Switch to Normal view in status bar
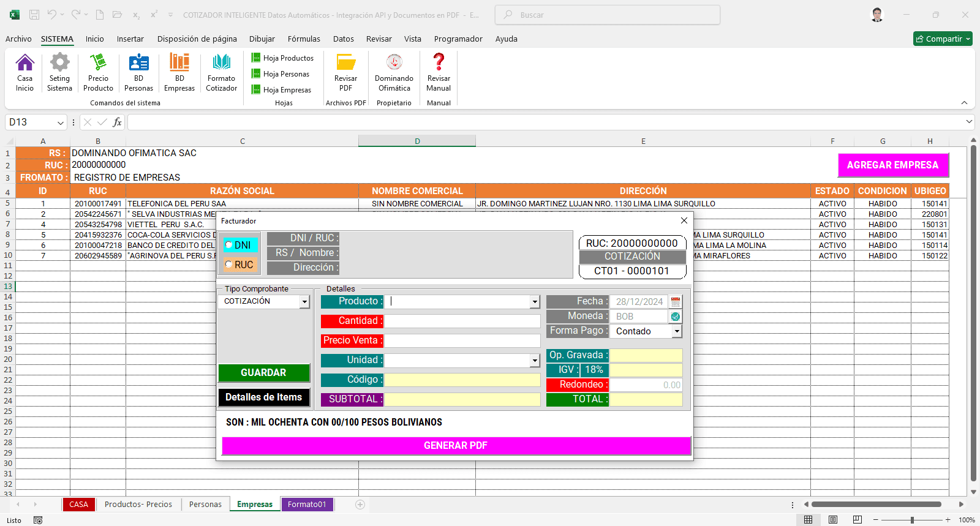980x526 pixels. (809, 520)
